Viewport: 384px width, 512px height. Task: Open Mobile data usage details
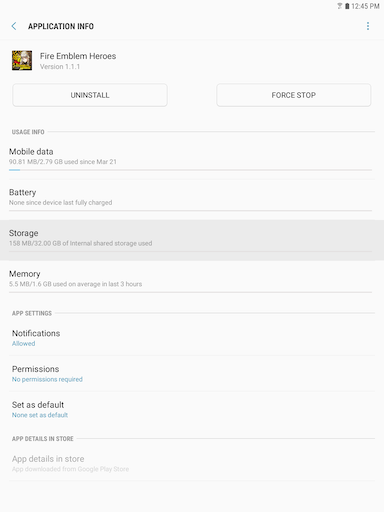tap(192, 159)
